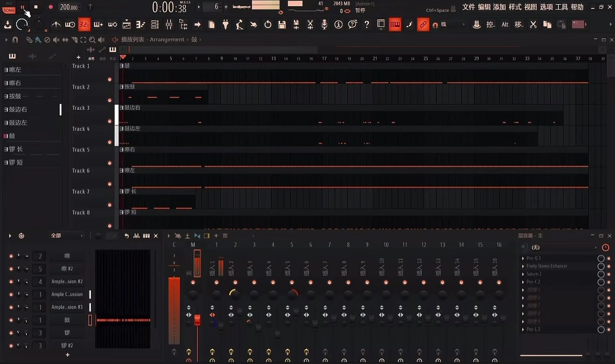Open the Fruity Stereo Enhancer slot arrow
Screen dimensions: 615x364
pos(523,266)
